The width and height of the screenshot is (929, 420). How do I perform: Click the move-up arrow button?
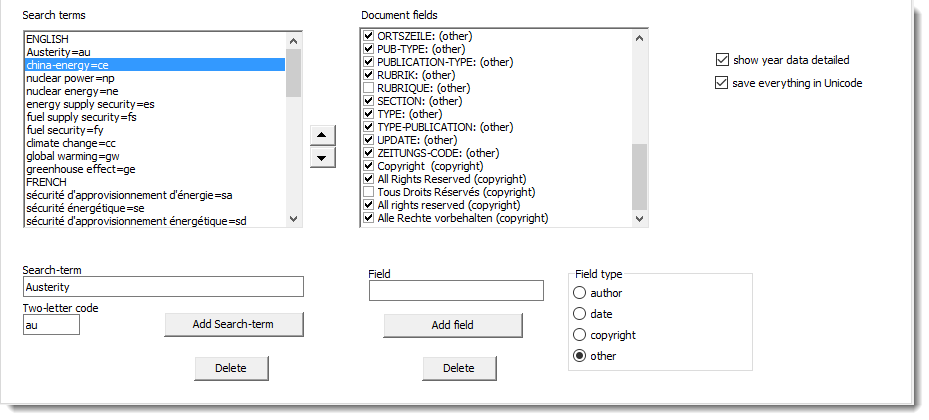(x=321, y=136)
